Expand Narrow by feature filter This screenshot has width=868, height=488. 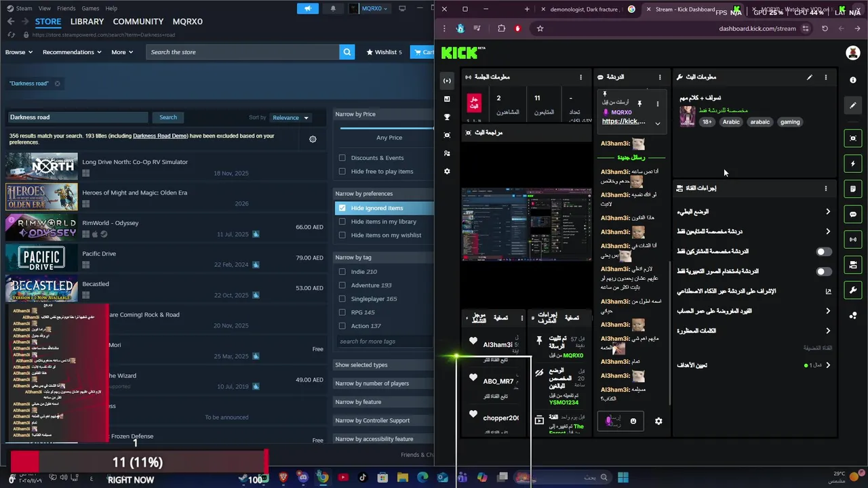coord(384,402)
